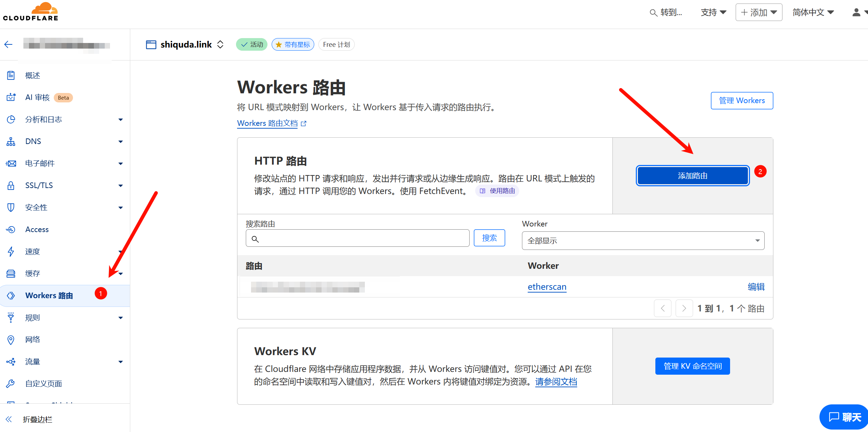The image size is (868, 432).
Task: Select Workers 路由 in sidebar
Action: [49, 296]
